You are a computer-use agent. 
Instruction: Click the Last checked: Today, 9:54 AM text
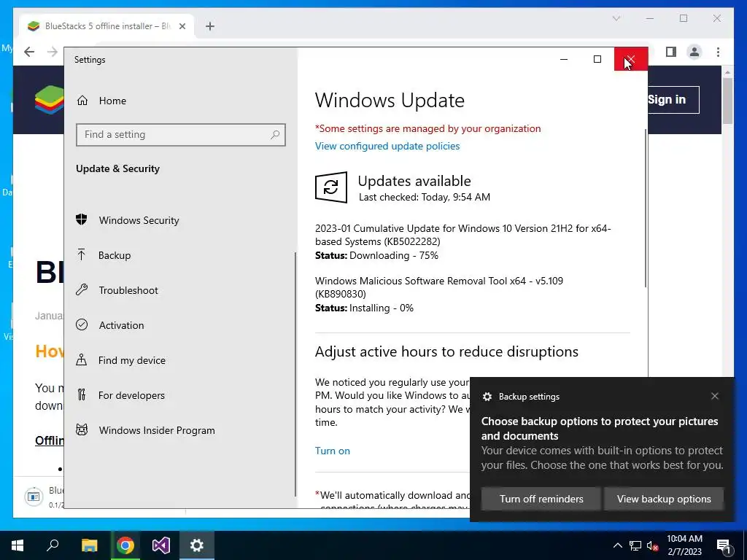pyautogui.click(x=425, y=197)
